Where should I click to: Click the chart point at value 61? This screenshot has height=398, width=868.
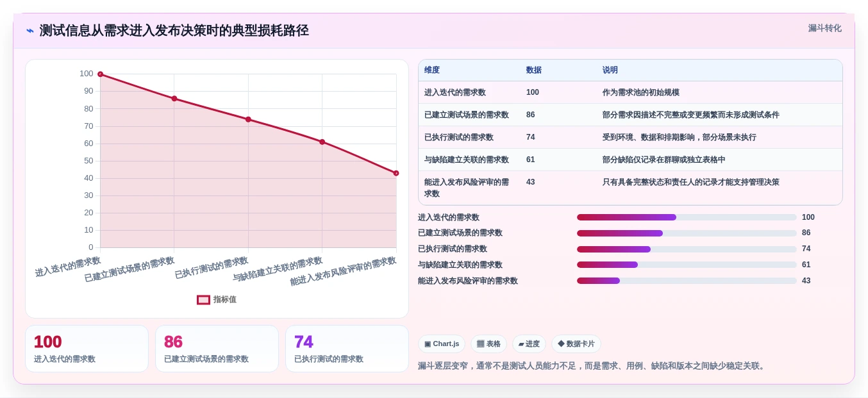click(x=322, y=142)
